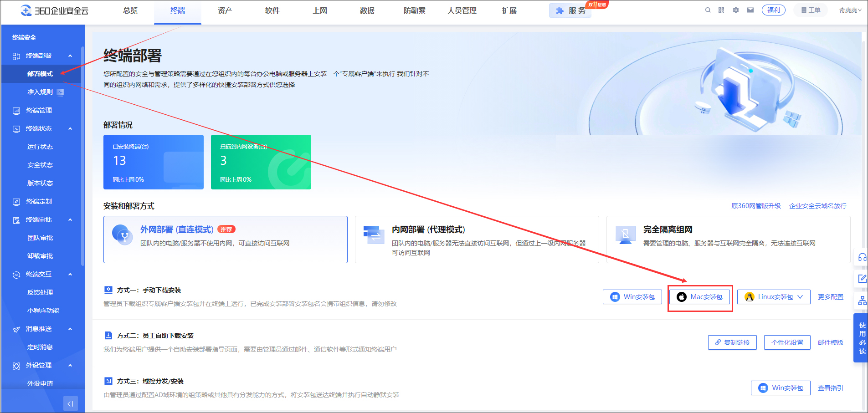This screenshot has width=868, height=413.
Task: Select the 外网部署 (直连模式) deployment card
Action: coord(225,239)
